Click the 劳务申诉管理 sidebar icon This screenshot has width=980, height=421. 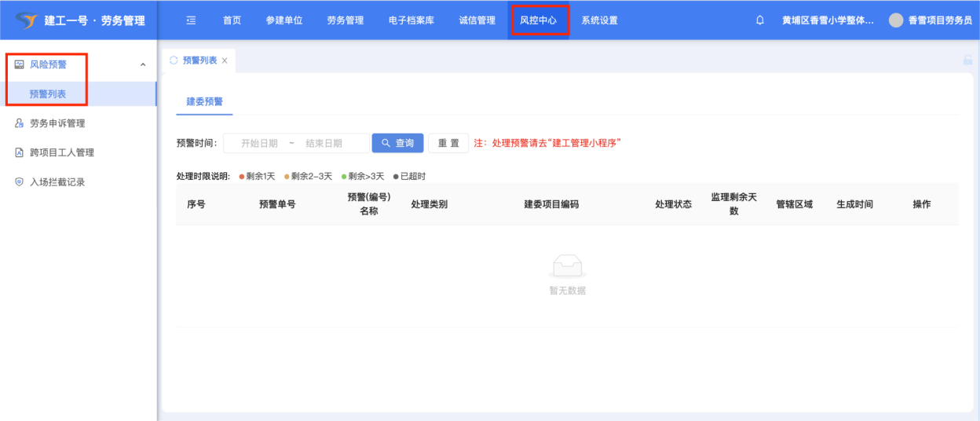[20, 123]
